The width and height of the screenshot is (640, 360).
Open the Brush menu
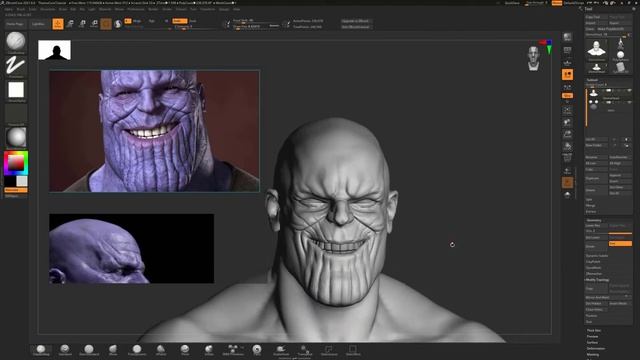(20, 9)
